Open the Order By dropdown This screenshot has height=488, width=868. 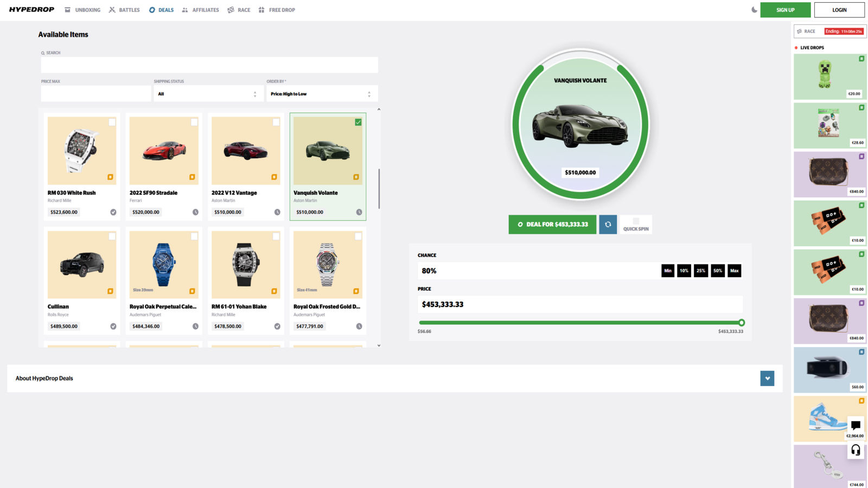(322, 94)
